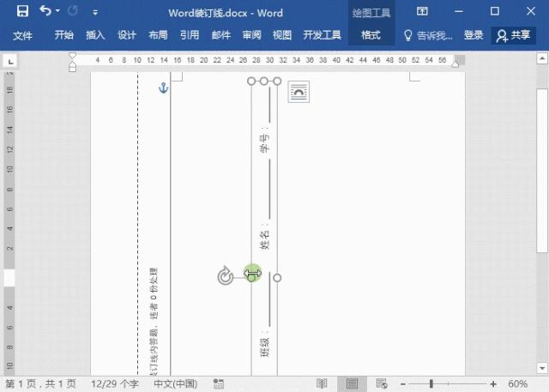Switch to the 视图 tab
Image resolution: width=549 pixels, height=392 pixels.
(x=282, y=35)
